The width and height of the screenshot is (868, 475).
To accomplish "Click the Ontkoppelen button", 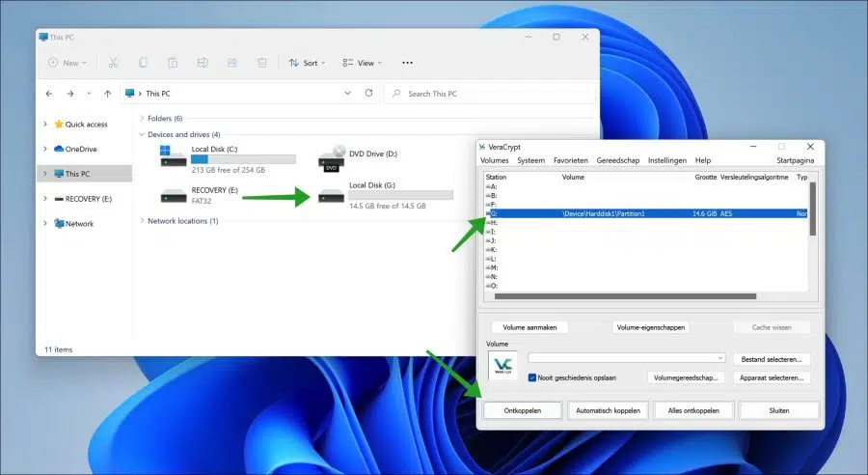I will click(x=523, y=410).
